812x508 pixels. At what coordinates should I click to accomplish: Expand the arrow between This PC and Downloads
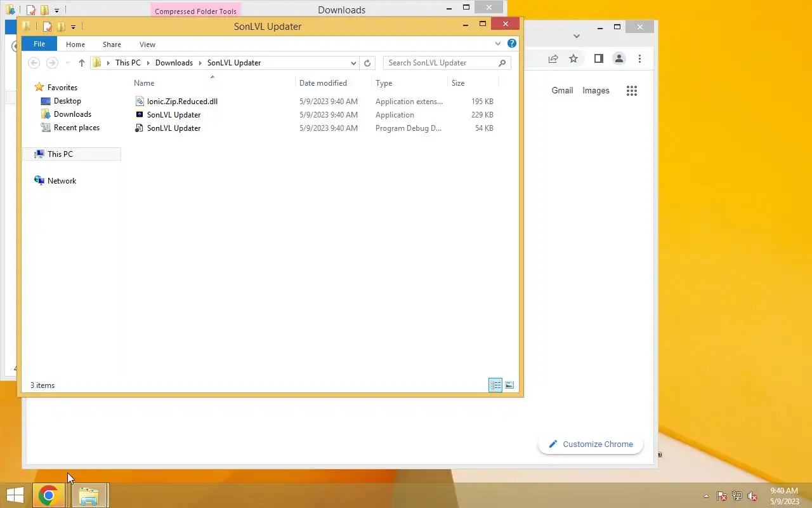point(148,63)
